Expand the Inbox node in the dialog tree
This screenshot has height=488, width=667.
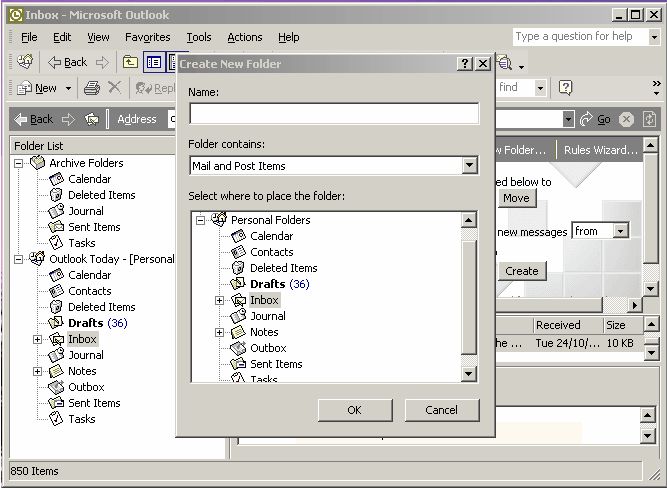point(219,300)
